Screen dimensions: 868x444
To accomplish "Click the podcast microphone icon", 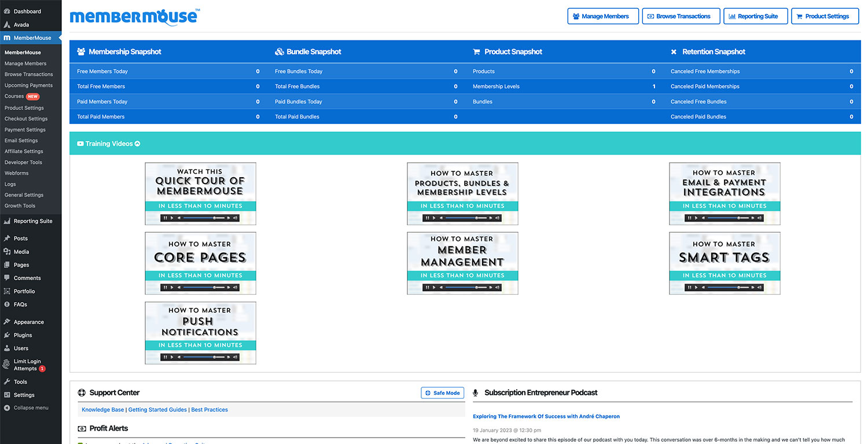I will [x=476, y=392].
